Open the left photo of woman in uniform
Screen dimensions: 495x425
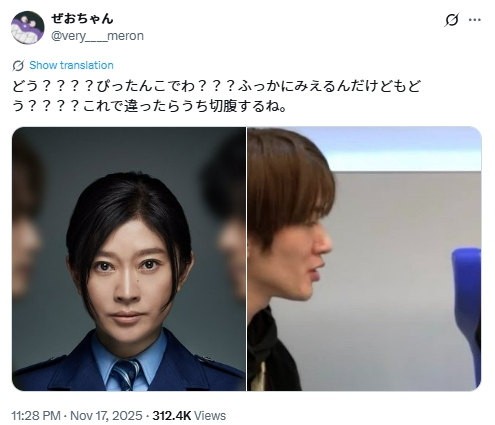[129, 259]
